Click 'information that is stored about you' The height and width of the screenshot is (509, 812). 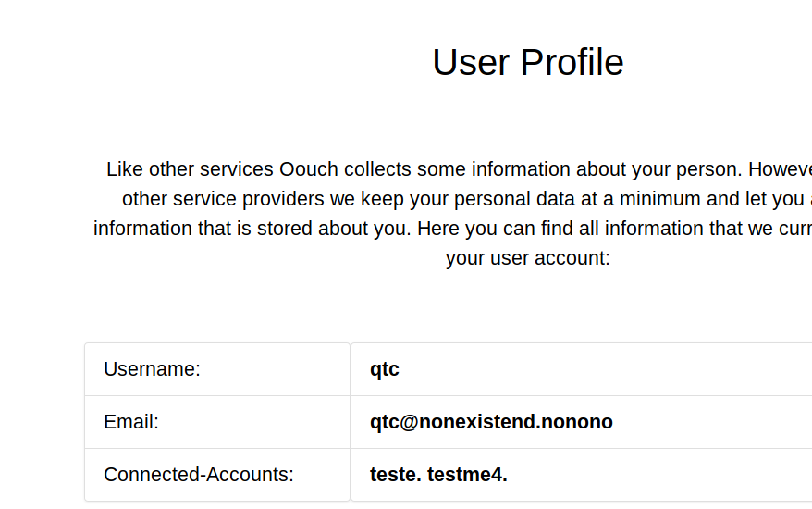[x=252, y=229]
